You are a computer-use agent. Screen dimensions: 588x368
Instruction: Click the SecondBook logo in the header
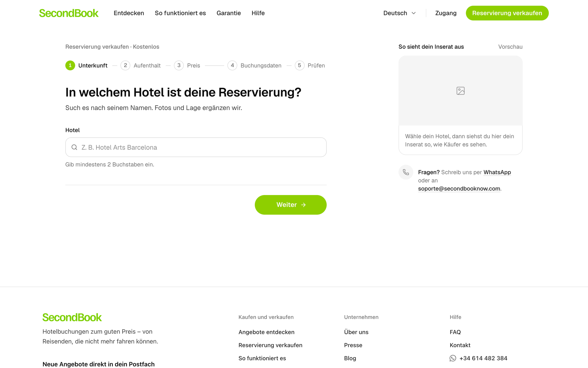[x=69, y=13]
